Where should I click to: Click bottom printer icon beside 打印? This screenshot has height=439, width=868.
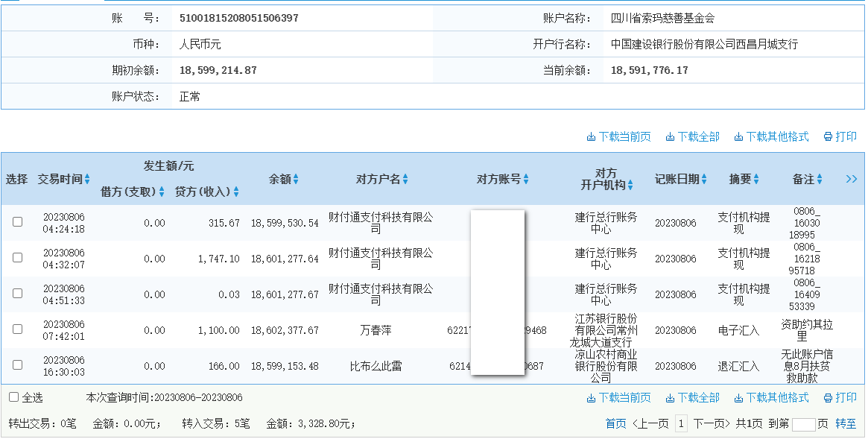[829, 398]
